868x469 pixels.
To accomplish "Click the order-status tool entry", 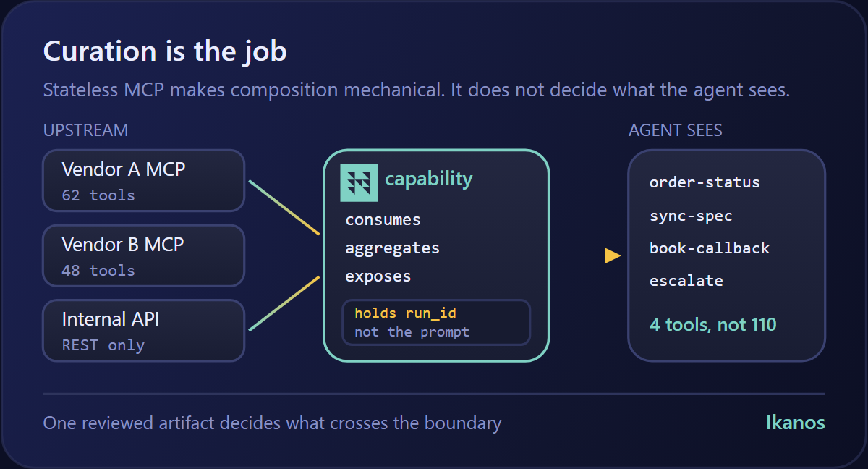I will pyautogui.click(x=705, y=182).
